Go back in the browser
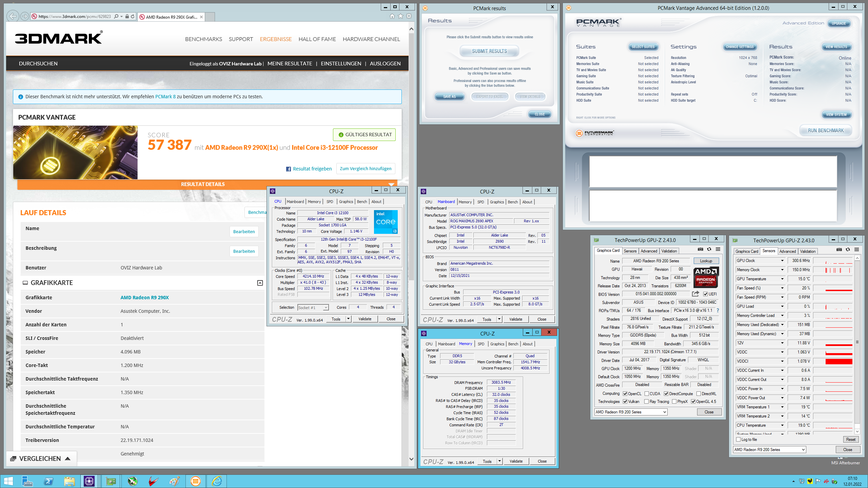 coord(13,16)
